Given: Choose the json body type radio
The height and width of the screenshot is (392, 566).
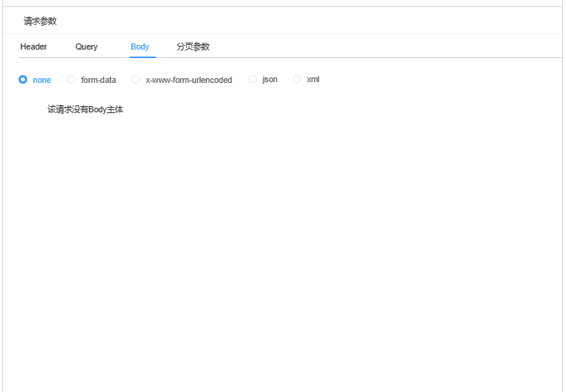Looking at the screenshot, I should coord(253,79).
